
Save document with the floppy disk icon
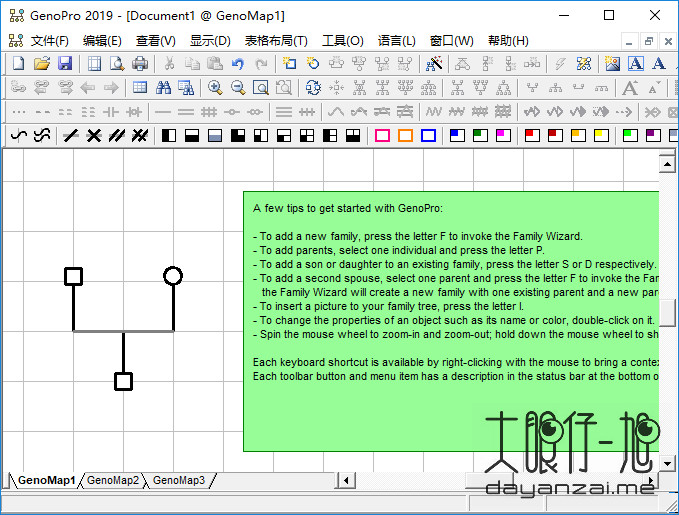pyautogui.click(x=65, y=64)
